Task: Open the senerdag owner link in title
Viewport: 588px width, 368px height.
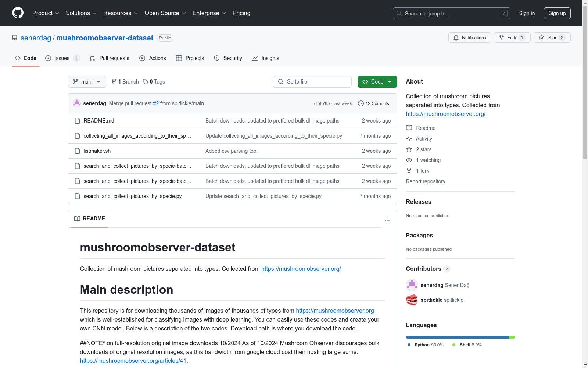Action: pyautogui.click(x=36, y=38)
